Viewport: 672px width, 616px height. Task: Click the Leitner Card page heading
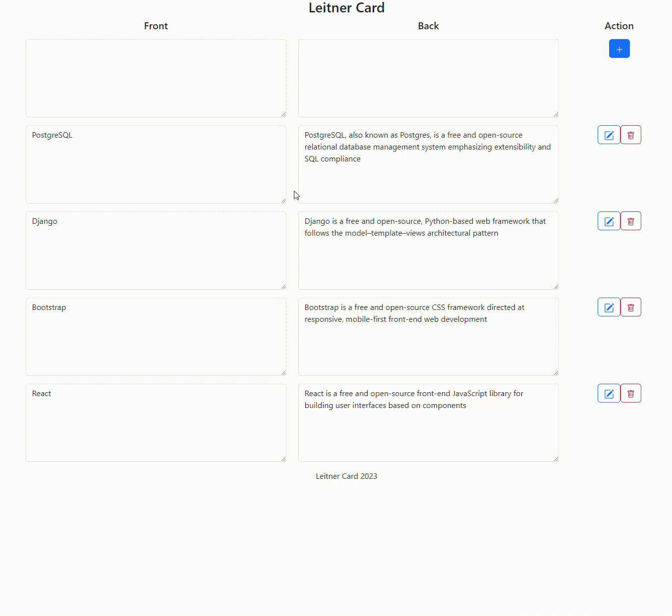click(346, 8)
